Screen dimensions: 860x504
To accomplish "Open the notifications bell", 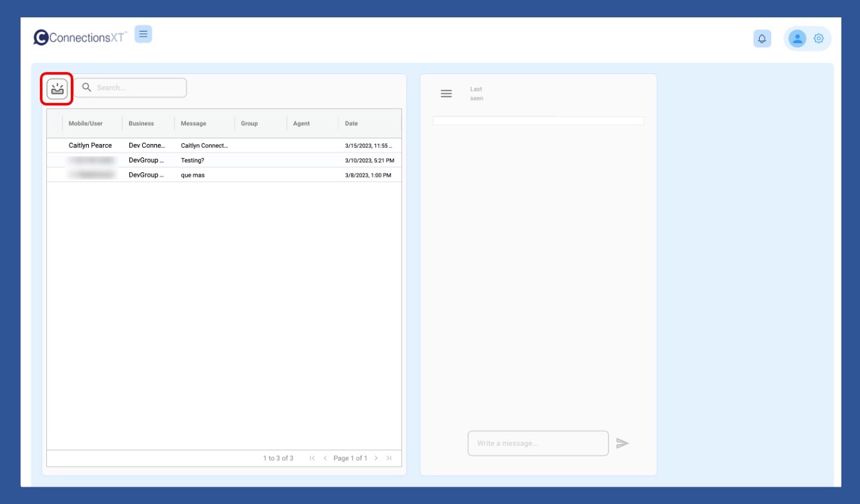I will pos(762,39).
